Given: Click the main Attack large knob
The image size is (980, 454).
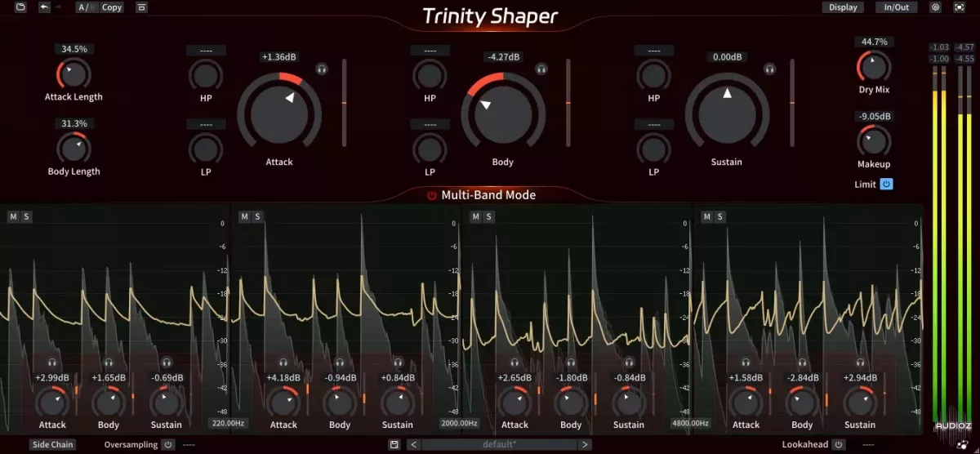Looking at the screenshot, I should (279, 113).
